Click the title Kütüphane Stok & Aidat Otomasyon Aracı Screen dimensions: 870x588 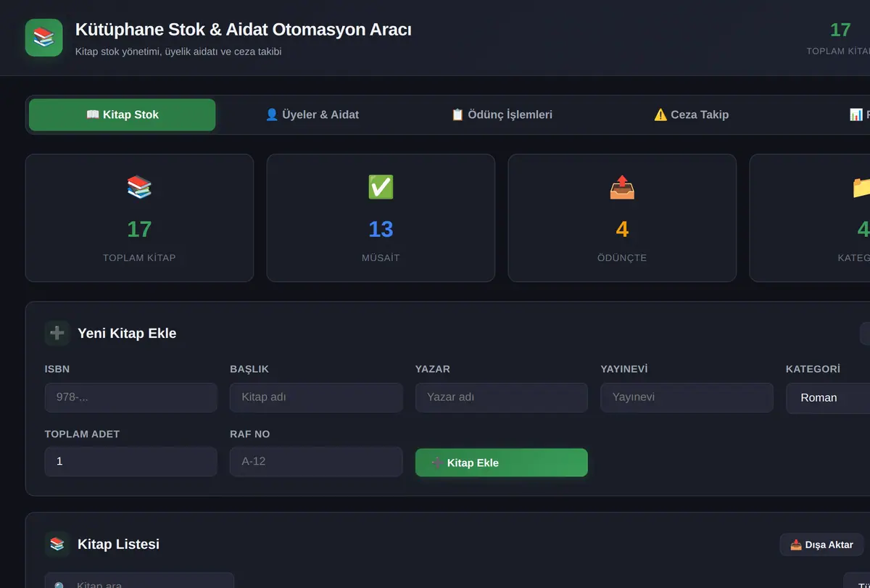tap(244, 30)
